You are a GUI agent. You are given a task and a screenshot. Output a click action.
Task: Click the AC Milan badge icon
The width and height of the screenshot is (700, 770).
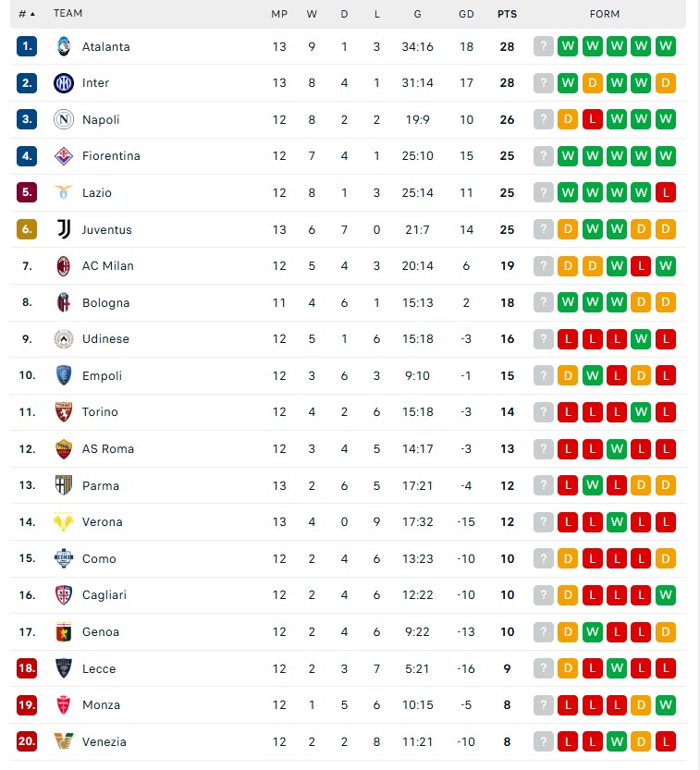point(64,266)
